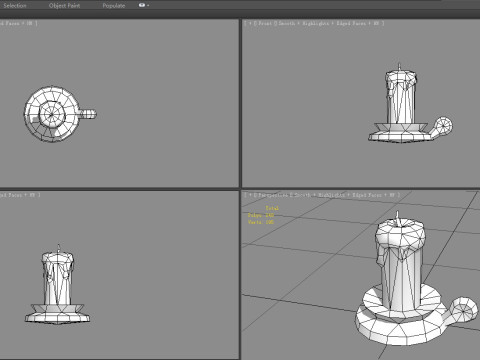Image resolution: width=480 pixels, height=360 pixels.
Task: Open the Perspective viewport plus menu
Action: click(250, 195)
